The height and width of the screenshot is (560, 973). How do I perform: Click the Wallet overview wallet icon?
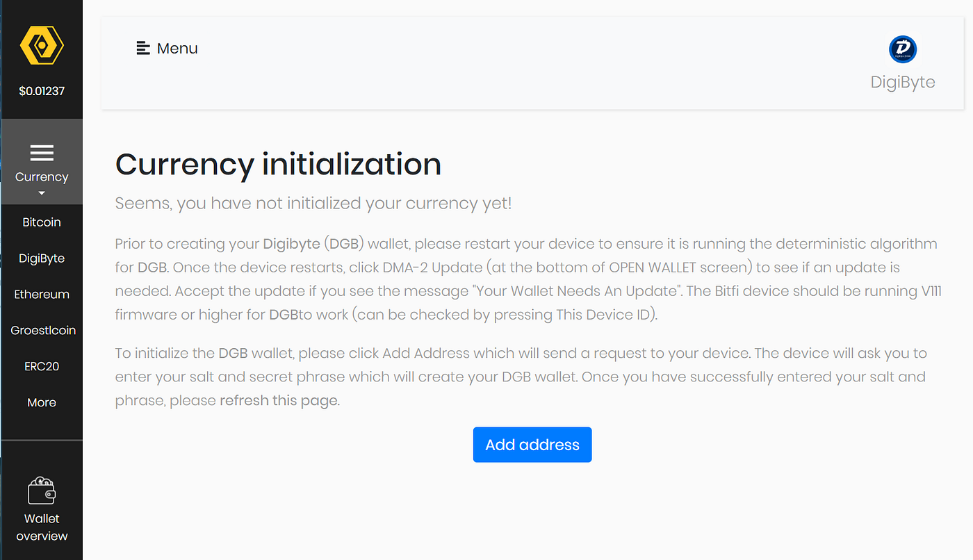pyautogui.click(x=42, y=491)
